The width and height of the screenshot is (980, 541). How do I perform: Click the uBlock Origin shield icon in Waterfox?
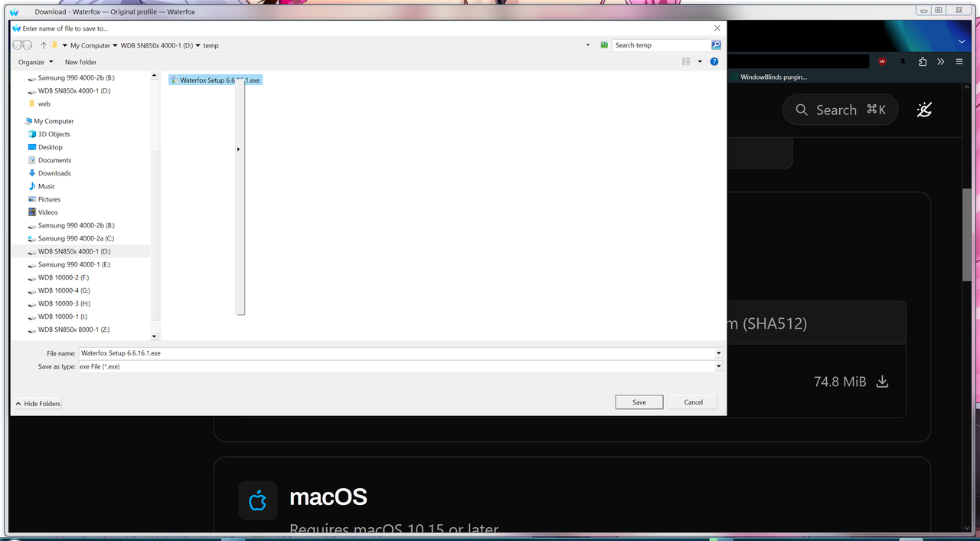point(883,61)
